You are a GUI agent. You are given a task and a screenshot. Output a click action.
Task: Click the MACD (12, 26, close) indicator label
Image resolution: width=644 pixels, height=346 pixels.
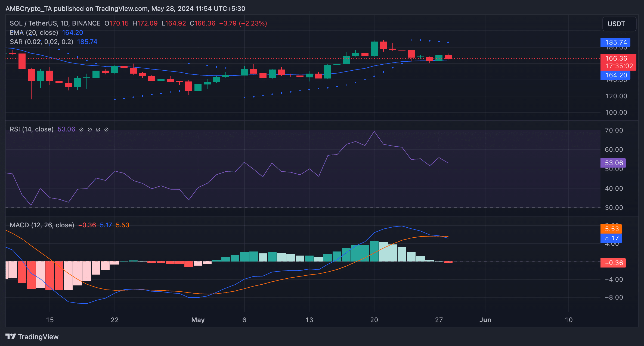tap(42, 225)
